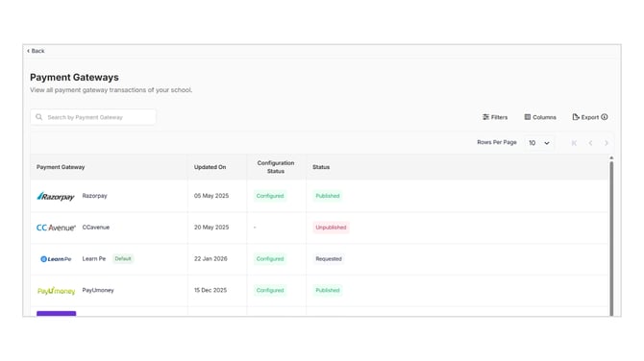This screenshot has height=361, width=644.
Task: Click the CCAvenue logo
Action: (x=56, y=228)
